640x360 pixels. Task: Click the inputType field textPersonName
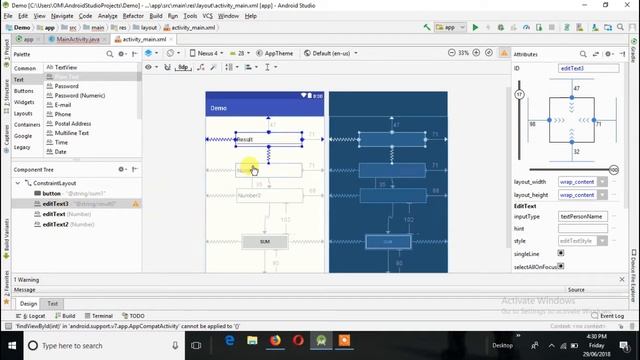(582, 216)
